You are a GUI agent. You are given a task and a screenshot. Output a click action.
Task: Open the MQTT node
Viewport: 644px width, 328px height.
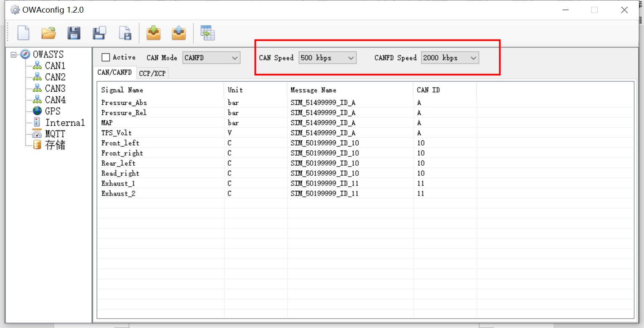pyautogui.click(x=55, y=134)
